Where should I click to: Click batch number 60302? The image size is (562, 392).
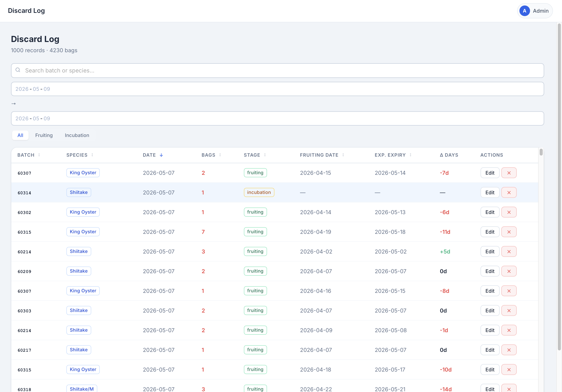coord(24,212)
